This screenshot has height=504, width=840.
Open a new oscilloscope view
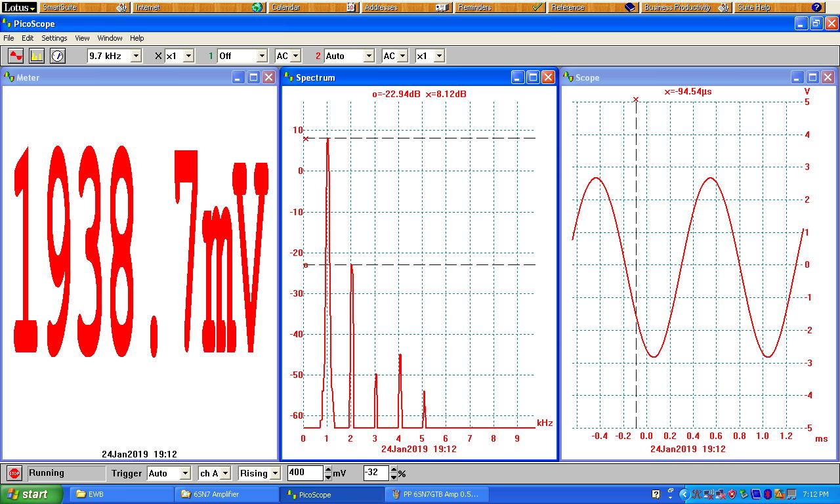click(16, 56)
